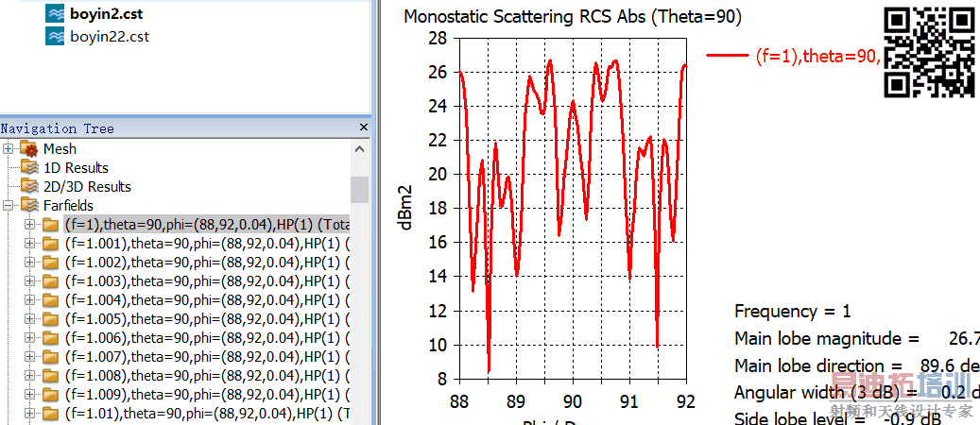Viewport: 980px width, 425px height.
Task: Select the Mesh item in tree
Action: [x=60, y=149]
